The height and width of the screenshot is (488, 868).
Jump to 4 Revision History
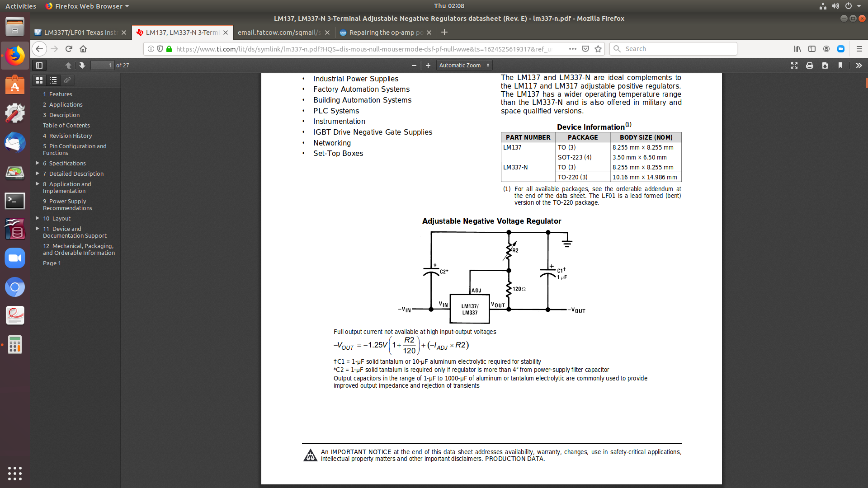click(67, 136)
